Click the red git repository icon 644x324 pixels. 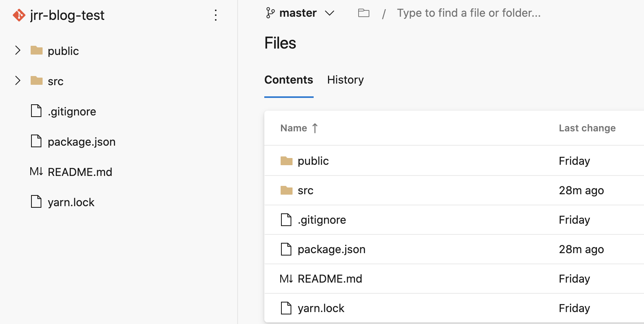[x=19, y=15]
